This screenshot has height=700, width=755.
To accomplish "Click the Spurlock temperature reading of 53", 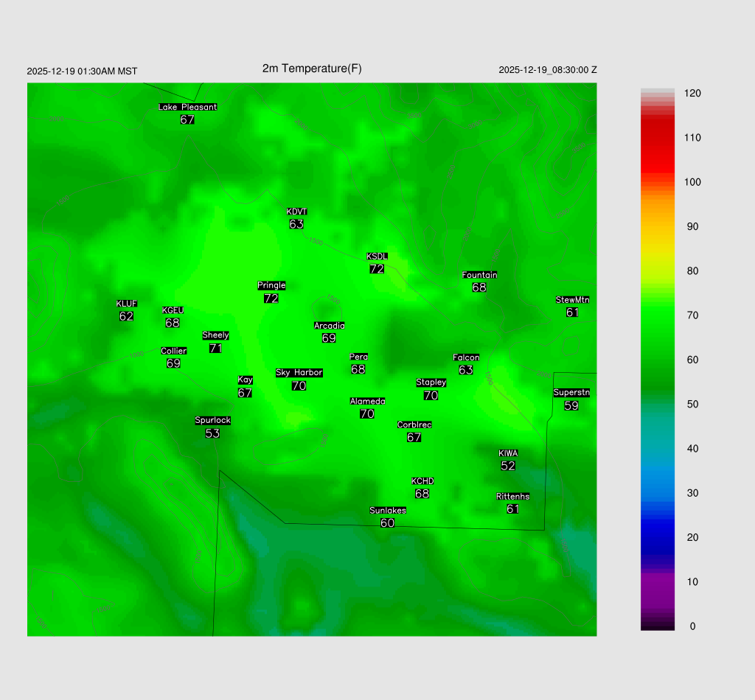I will (212, 433).
